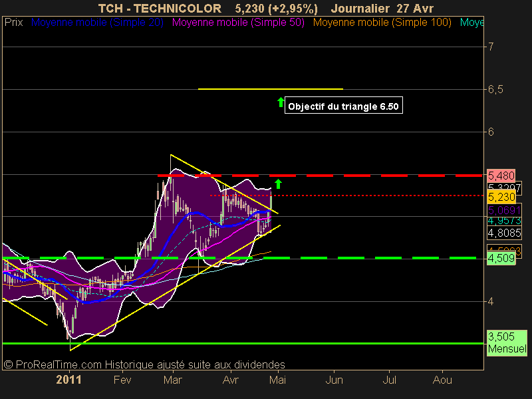The width and height of the screenshot is (532, 399).
Task: Click the 2011 label on the time axis
Action: click(x=69, y=380)
